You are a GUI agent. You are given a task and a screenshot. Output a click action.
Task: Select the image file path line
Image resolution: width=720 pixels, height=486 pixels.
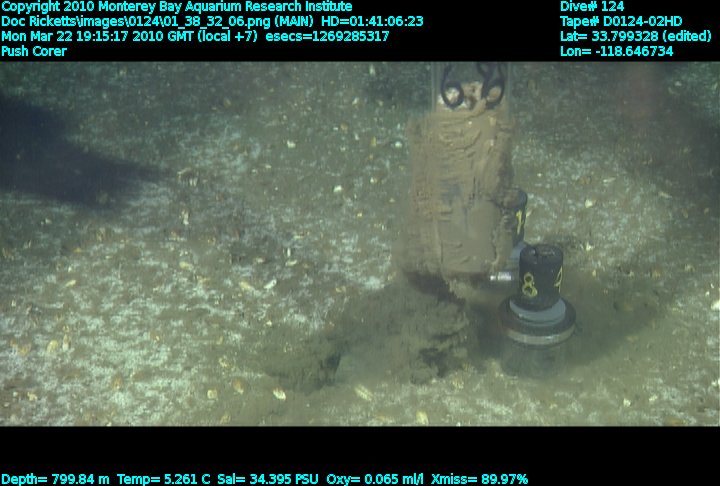pyautogui.click(x=157, y=22)
